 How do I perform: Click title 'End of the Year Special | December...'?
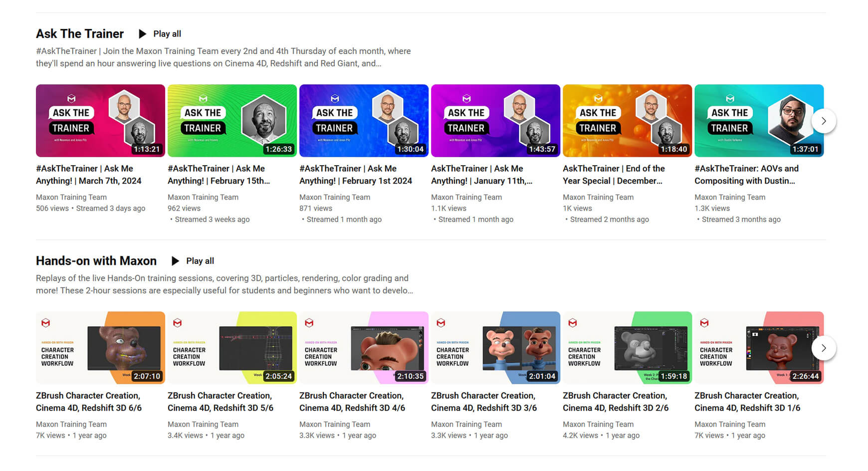tap(614, 175)
